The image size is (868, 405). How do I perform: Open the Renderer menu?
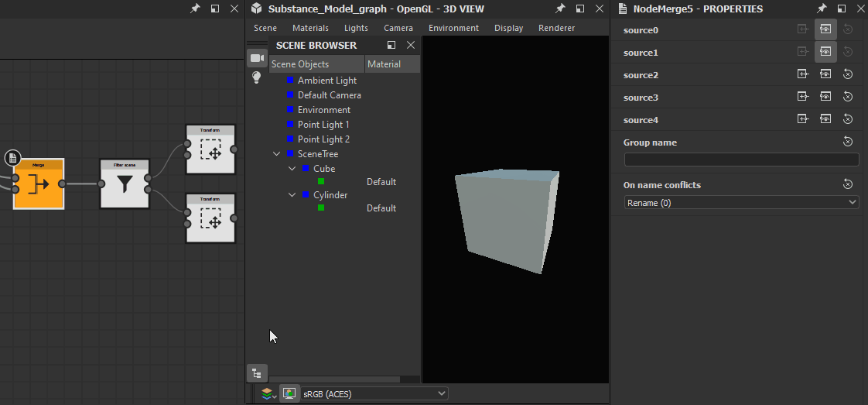[556, 28]
